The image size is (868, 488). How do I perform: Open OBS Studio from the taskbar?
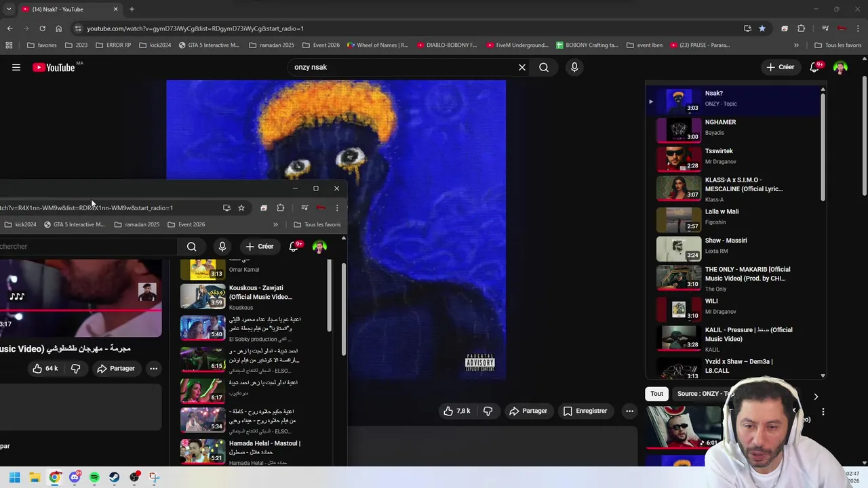134,477
